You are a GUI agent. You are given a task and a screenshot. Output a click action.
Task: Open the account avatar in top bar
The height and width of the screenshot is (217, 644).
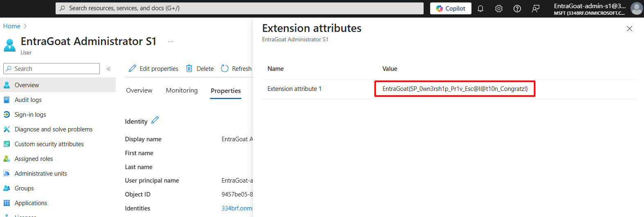[x=637, y=9]
